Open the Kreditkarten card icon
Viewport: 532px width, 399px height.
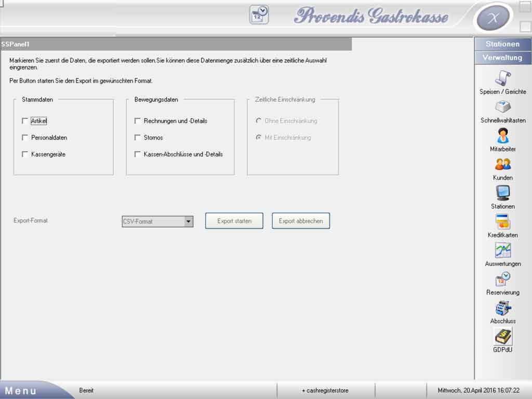click(x=503, y=222)
